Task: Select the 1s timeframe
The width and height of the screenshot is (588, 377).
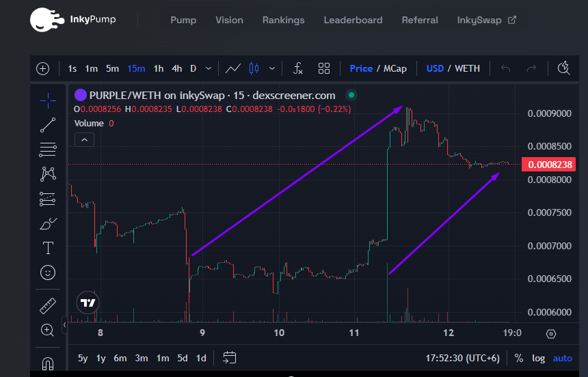Action: coord(72,68)
